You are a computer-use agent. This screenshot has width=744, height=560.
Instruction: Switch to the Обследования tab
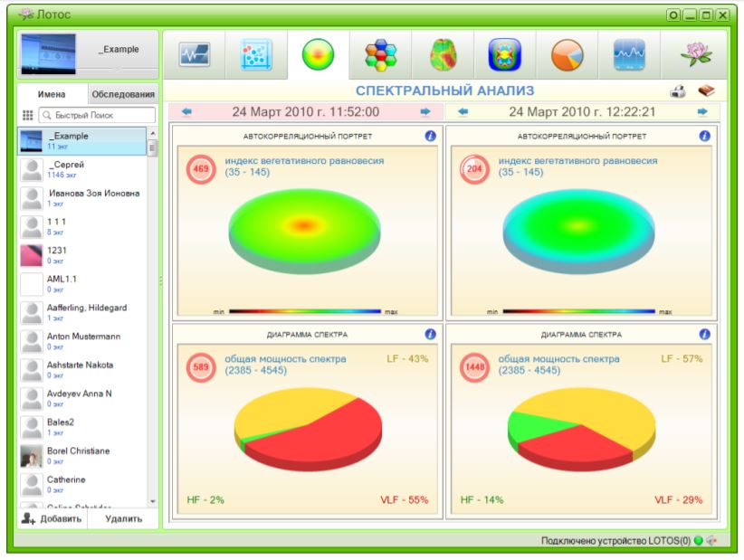point(123,94)
